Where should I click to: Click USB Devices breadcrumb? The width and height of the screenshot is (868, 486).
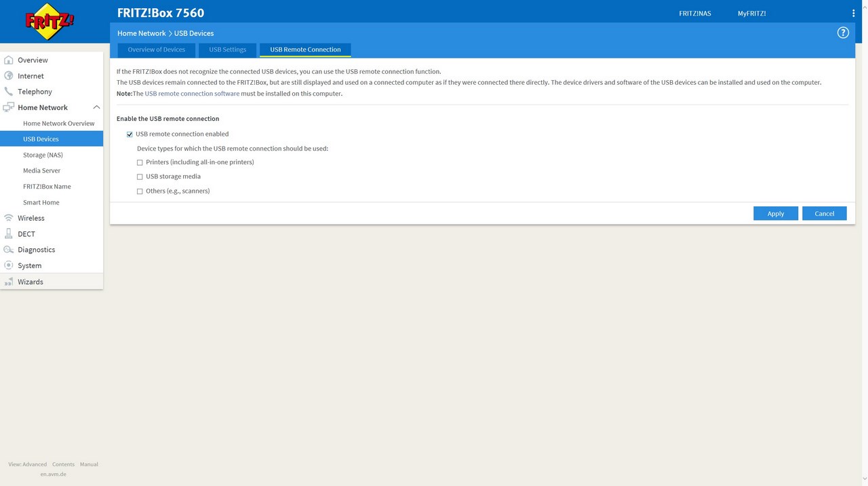(x=194, y=33)
